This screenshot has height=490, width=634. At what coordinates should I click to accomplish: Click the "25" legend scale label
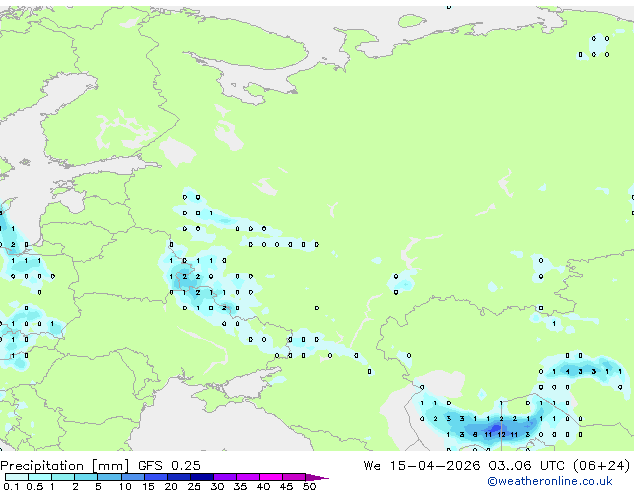point(194,486)
